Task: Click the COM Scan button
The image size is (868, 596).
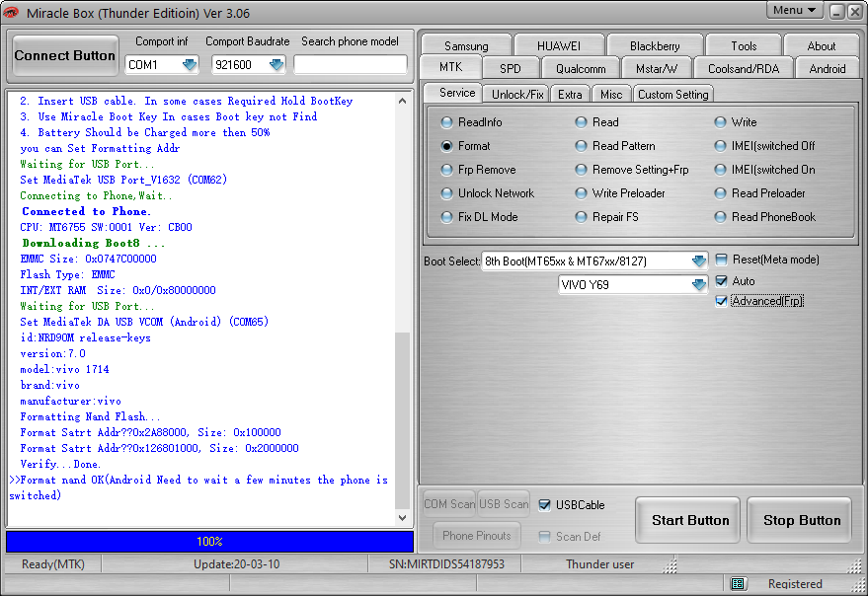Action: 449,504
